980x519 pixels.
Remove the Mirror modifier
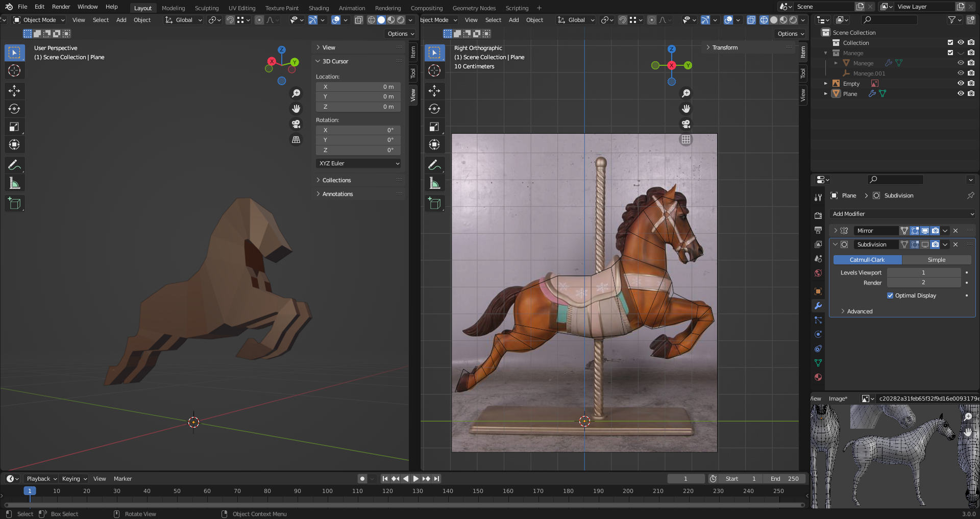[955, 231]
